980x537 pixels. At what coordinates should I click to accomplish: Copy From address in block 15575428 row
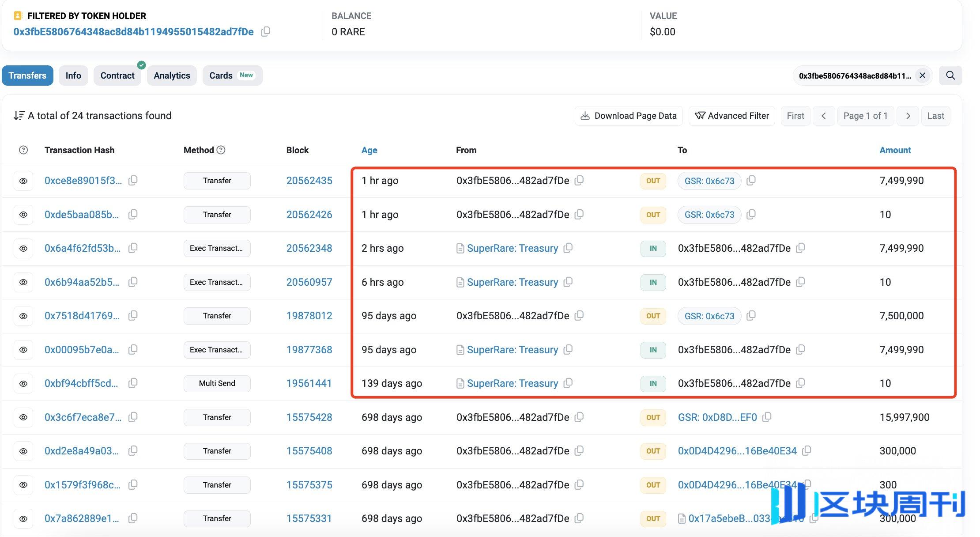click(x=579, y=417)
